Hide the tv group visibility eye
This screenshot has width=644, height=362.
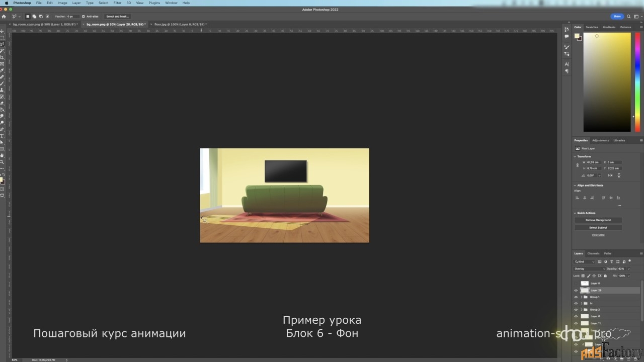576,303
